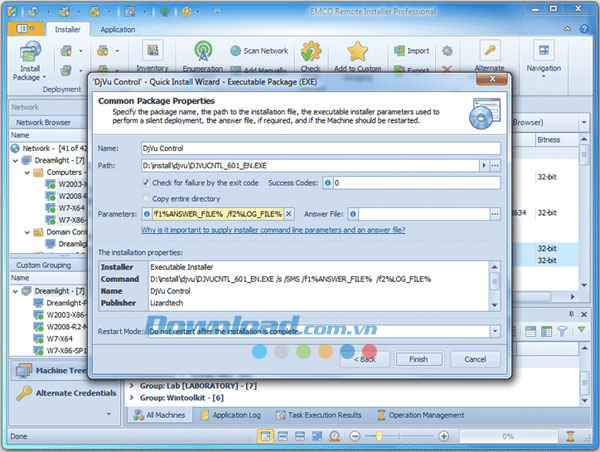Click the Bitness column header
This screenshot has height=452, width=600.
click(557, 140)
